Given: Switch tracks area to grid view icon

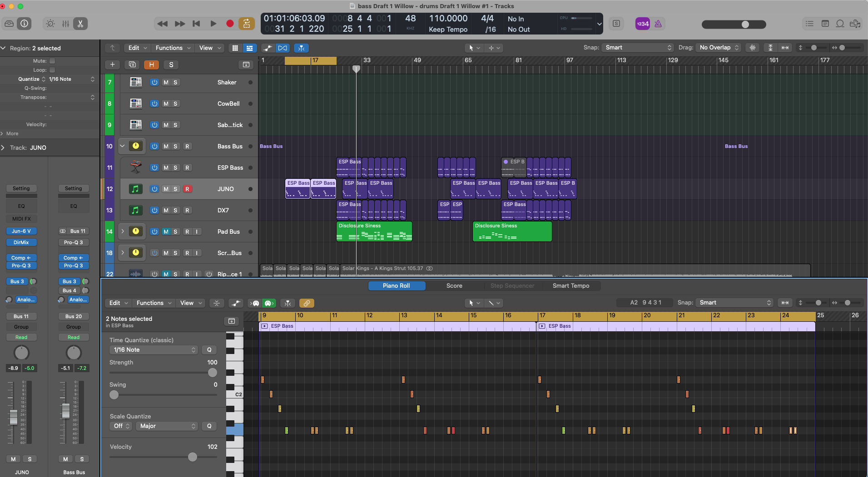Looking at the screenshot, I should [235, 48].
